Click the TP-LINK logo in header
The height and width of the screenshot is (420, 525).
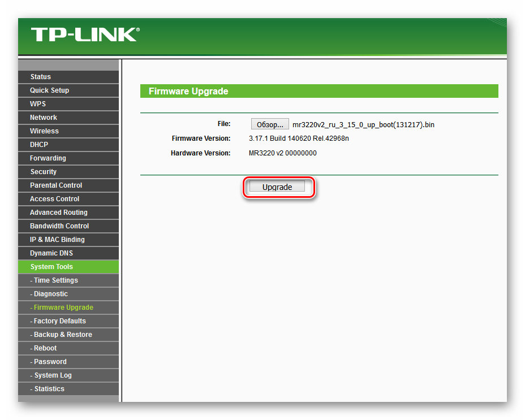coord(84,34)
